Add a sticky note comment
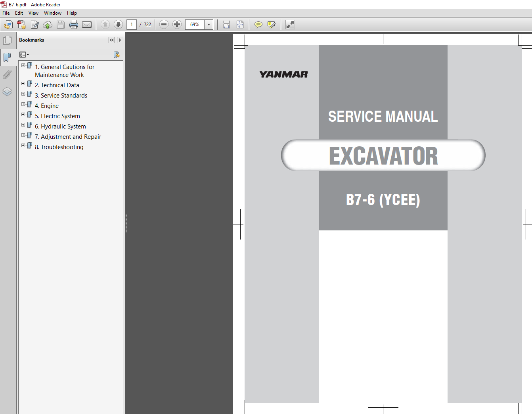Image resolution: width=532 pixels, height=414 pixels. (x=258, y=25)
